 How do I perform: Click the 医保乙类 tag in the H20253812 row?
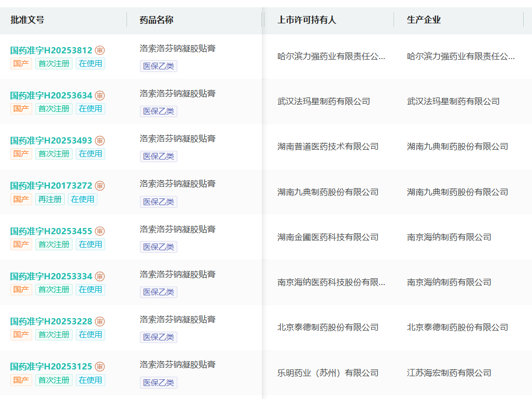click(159, 66)
